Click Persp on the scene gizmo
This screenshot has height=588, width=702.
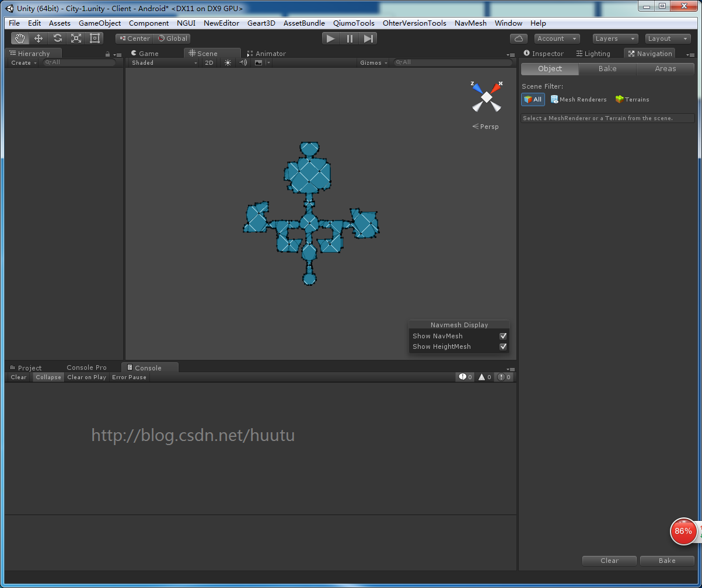[489, 127]
